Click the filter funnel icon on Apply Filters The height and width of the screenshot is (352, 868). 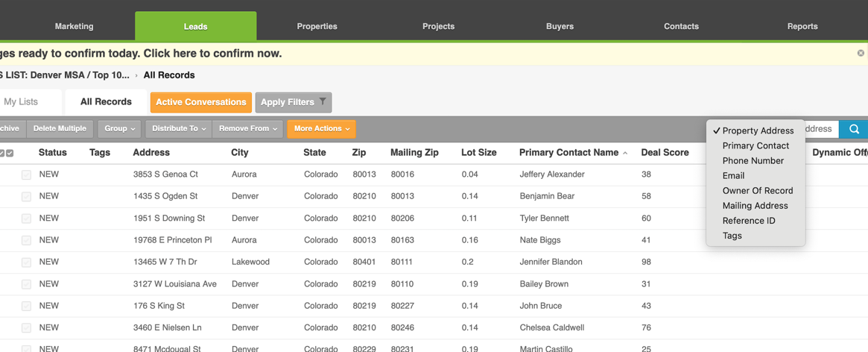323,102
